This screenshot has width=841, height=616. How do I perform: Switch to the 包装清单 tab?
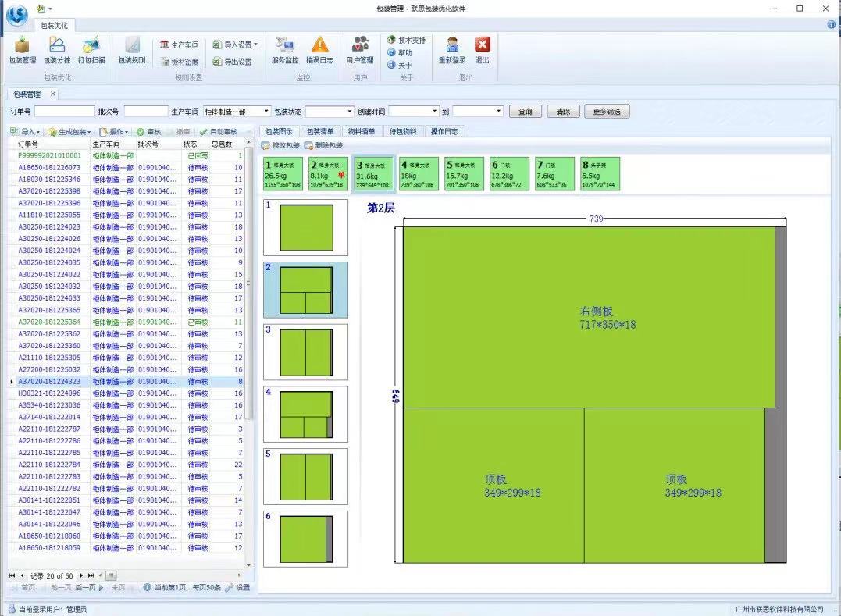click(319, 131)
